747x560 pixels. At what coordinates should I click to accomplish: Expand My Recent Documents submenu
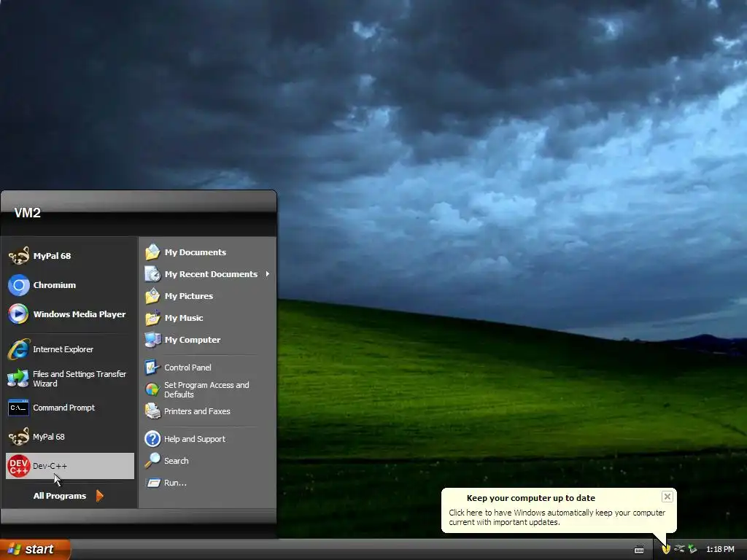click(x=207, y=274)
